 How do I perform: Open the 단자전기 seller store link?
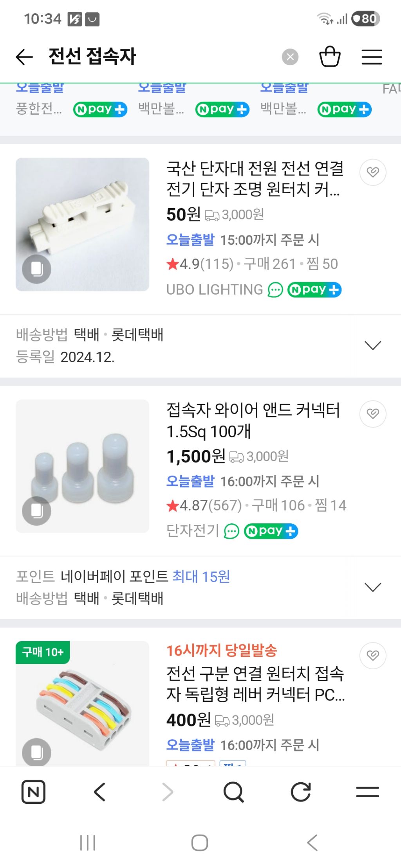tap(192, 531)
